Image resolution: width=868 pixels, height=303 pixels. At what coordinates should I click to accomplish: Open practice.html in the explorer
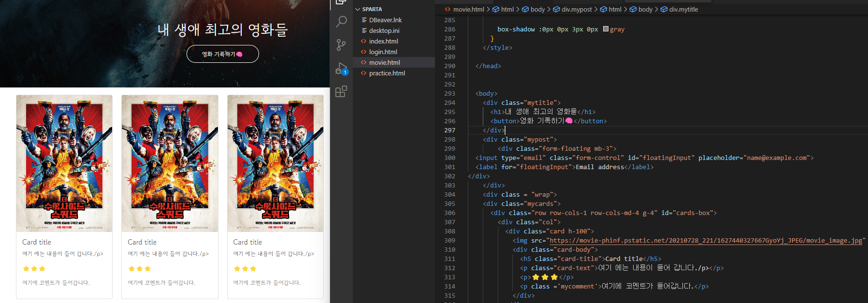click(387, 73)
